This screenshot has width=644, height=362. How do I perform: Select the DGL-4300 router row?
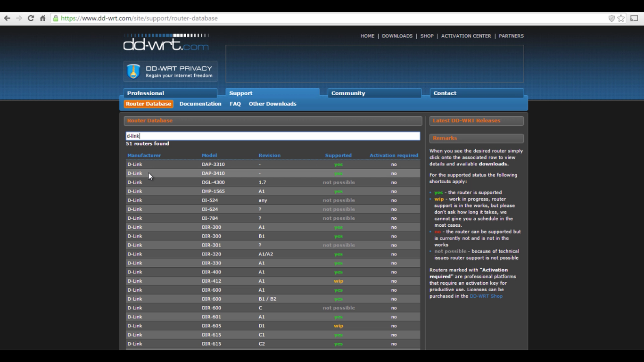pyautogui.click(x=272, y=182)
